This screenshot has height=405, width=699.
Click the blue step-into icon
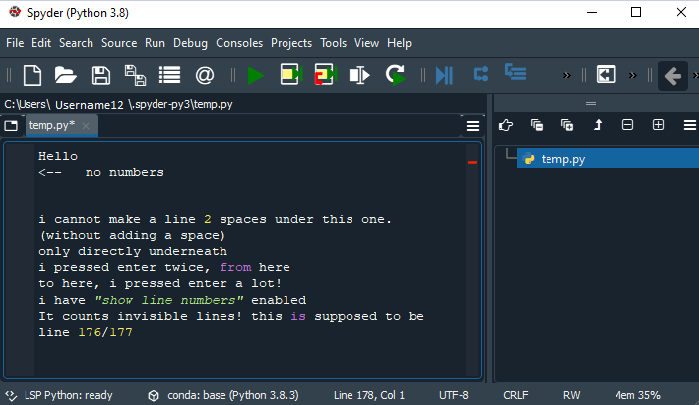515,72
